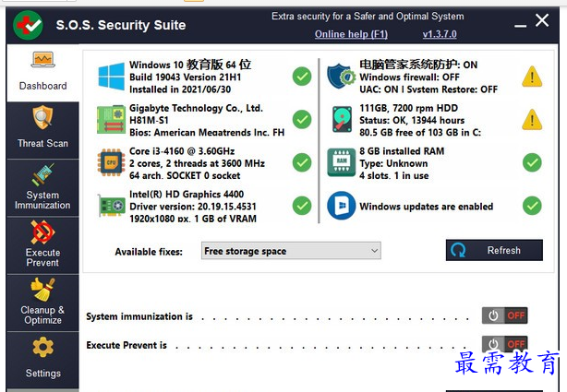Image resolution: width=567 pixels, height=392 pixels.
Task: Open the Online help (F1) link
Action: point(351,34)
